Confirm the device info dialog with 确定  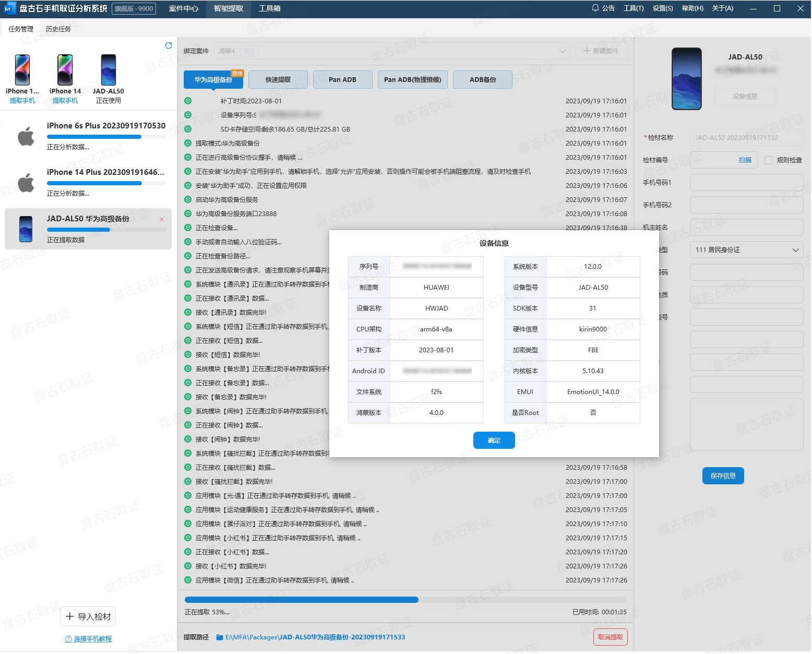(494, 441)
